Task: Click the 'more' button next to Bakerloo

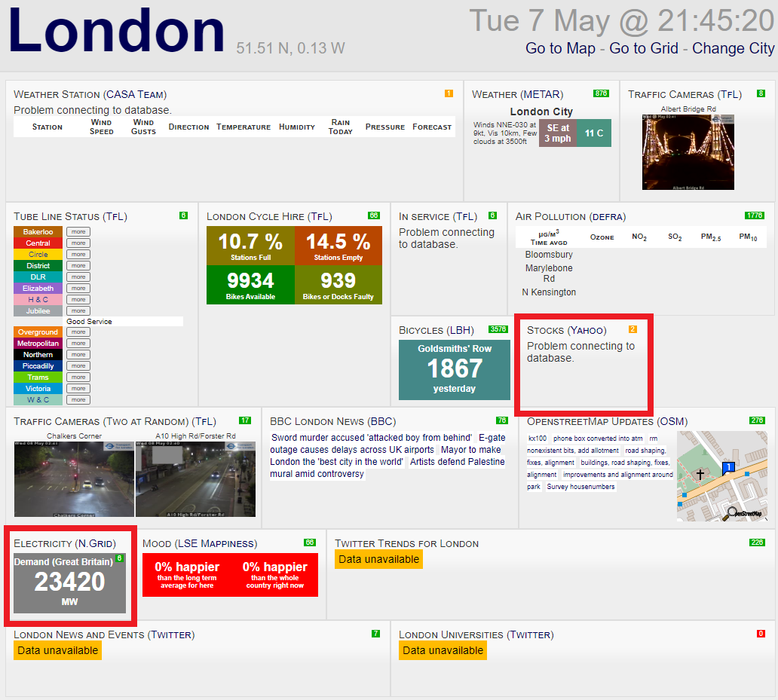Action: pos(78,231)
